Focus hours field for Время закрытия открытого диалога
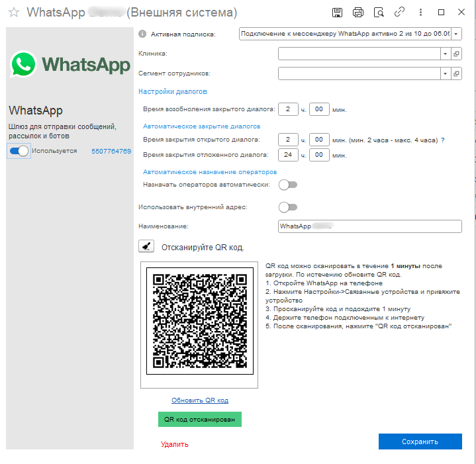476x464 pixels. 288,140
